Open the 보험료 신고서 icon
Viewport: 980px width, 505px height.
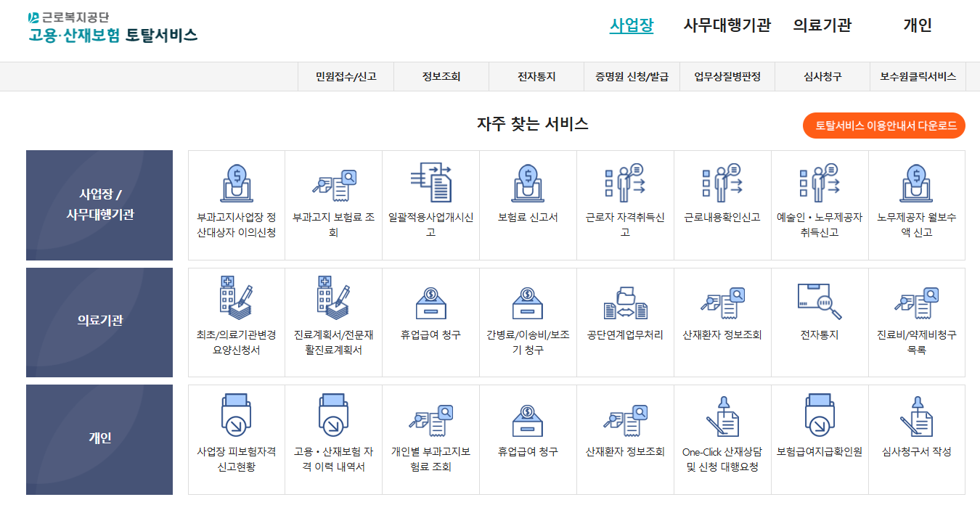(x=528, y=203)
